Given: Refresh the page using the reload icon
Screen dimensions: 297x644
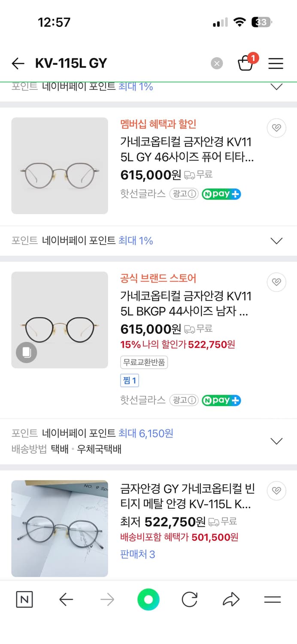Looking at the screenshot, I should point(189,600).
